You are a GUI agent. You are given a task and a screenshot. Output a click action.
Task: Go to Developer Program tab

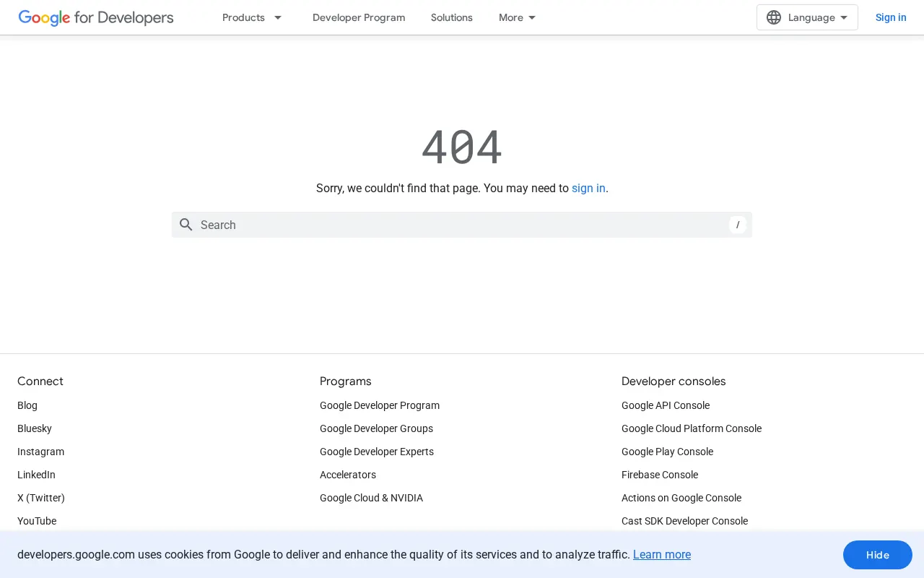pyautogui.click(x=359, y=17)
